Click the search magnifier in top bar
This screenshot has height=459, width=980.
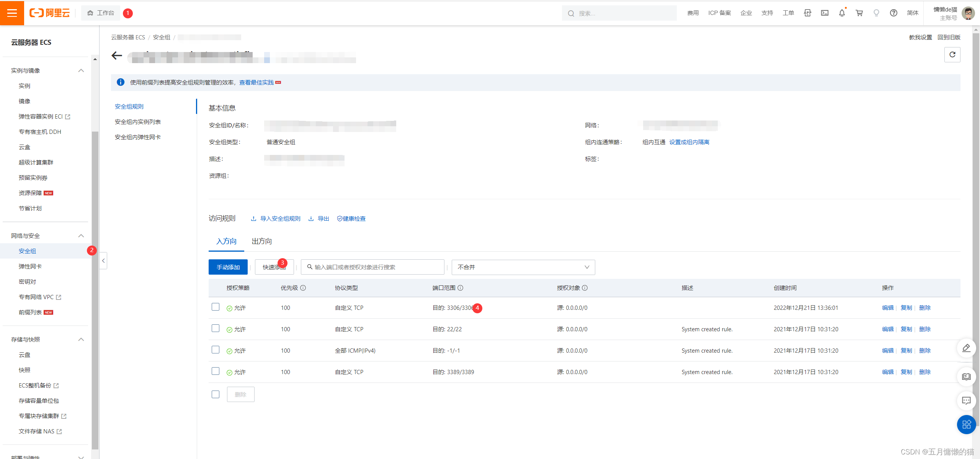click(x=571, y=13)
